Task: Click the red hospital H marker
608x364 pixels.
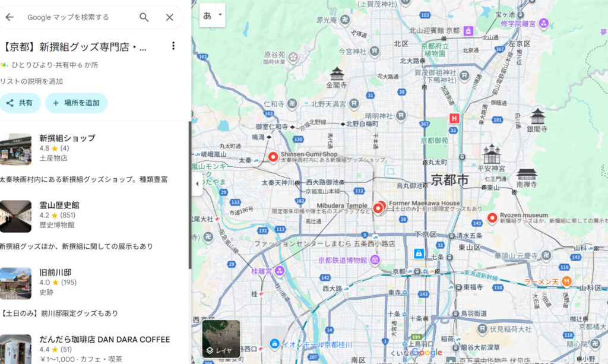Action: point(454,118)
